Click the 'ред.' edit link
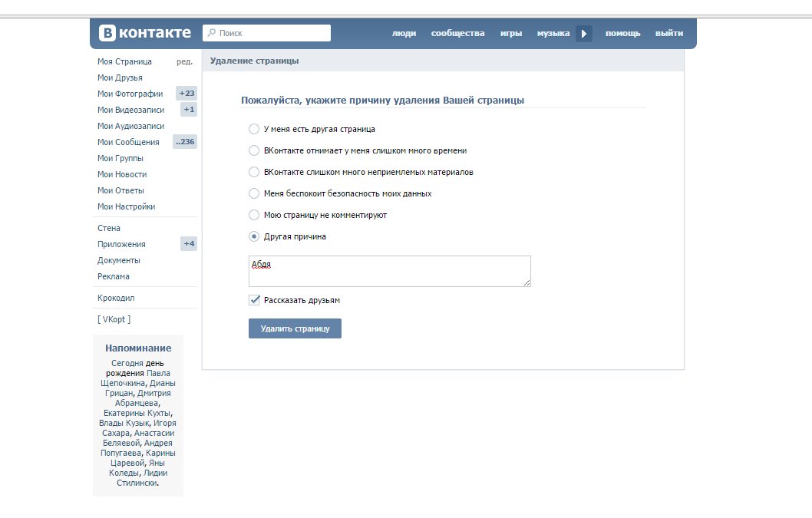The width and height of the screenshot is (812, 518). coord(184,61)
